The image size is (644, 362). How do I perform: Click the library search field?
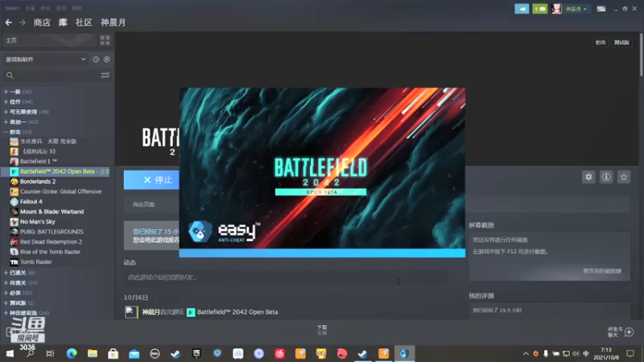click(x=52, y=76)
